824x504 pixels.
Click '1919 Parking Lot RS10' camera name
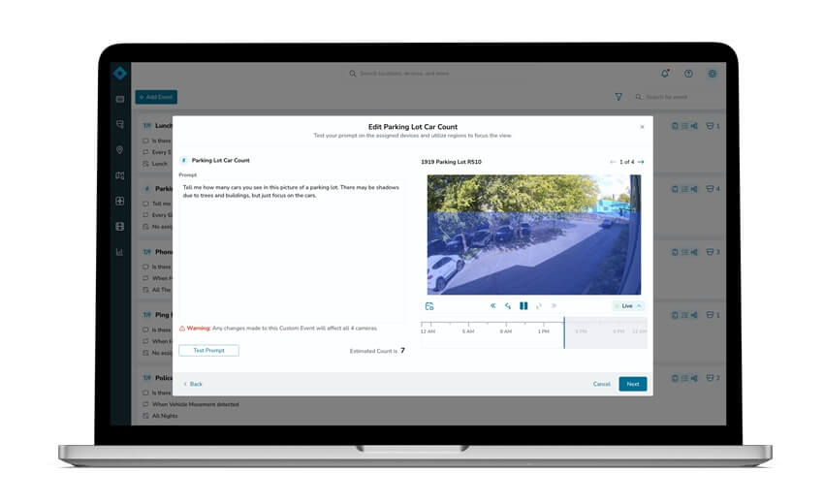(x=451, y=162)
